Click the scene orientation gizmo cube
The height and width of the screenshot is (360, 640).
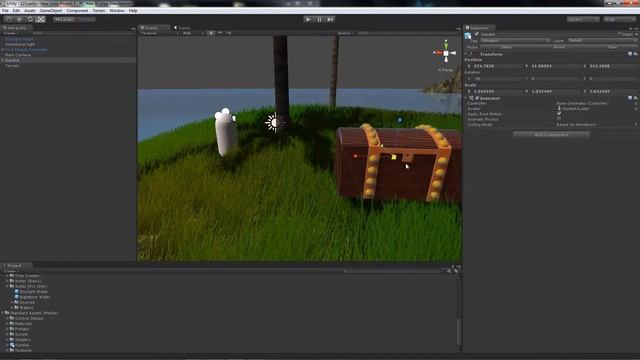[446, 53]
